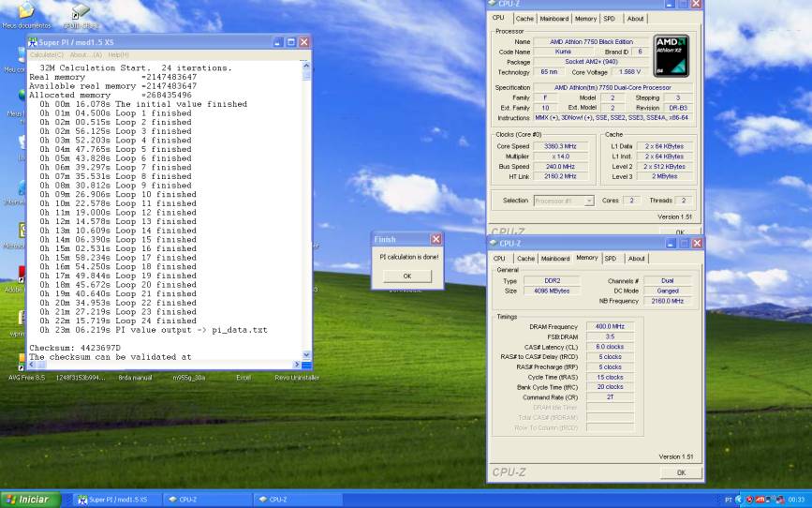
Task: Click the memory Type DDR2 field
Action: 552,280
